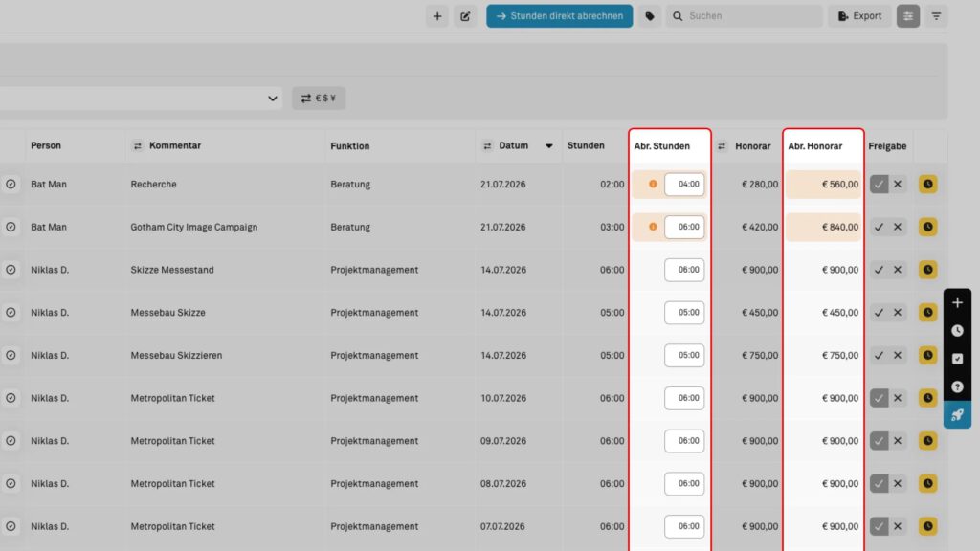Image resolution: width=980 pixels, height=551 pixels.
Task: Click yellow clock icon in Recherche row
Action: tap(928, 185)
